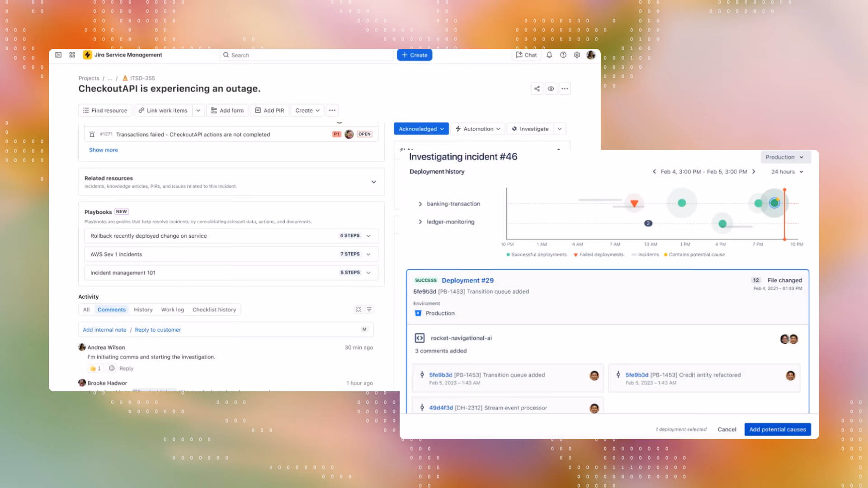This screenshot has width=868, height=488.
Task: Click the emoji reaction icon under Andrea's comment
Action: pyautogui.click(x=112, y=368)
